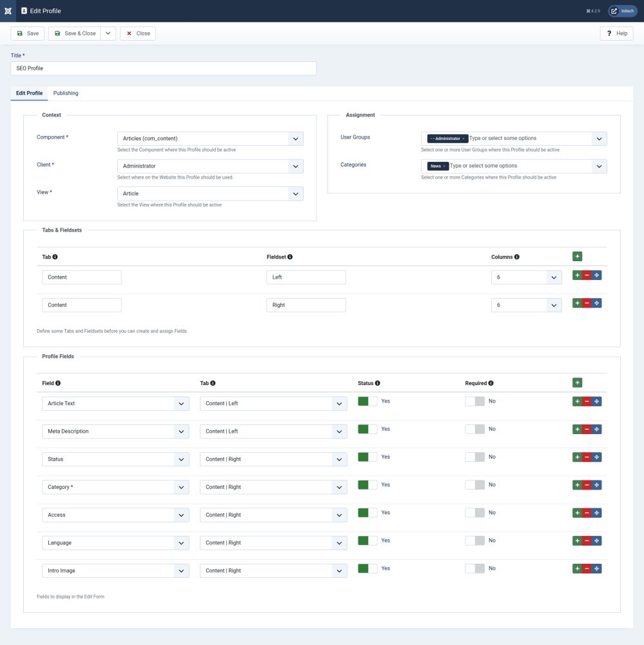Image resolution: width=644 pixels, height=645 pixels.
Task: Open the View dropdown
Action: click(210, 193)
